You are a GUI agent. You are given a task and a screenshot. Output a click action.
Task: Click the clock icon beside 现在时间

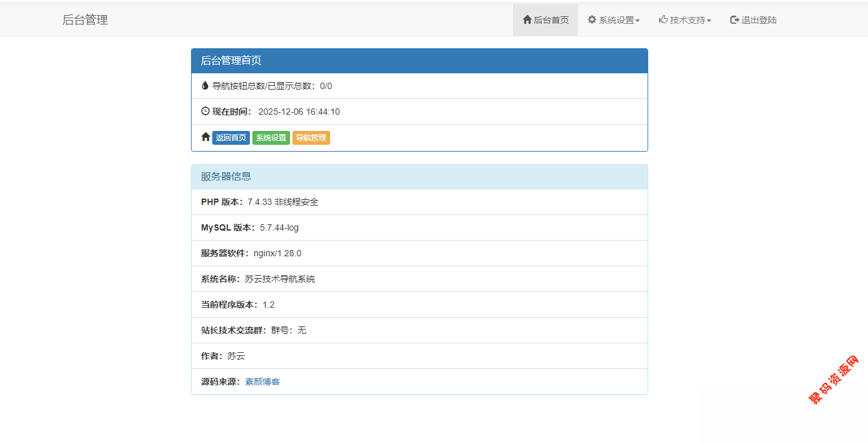205,112
